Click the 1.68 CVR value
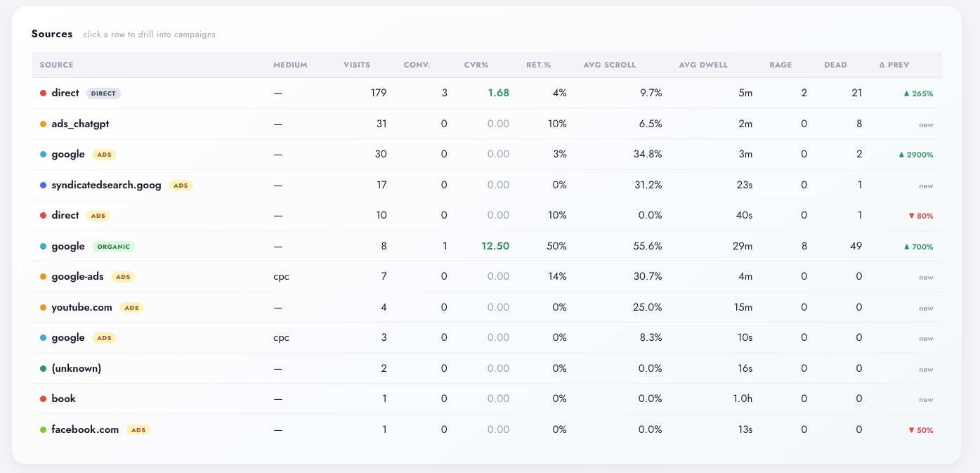The width and height of the screenshot is (980, 473). tap(498, 93)
